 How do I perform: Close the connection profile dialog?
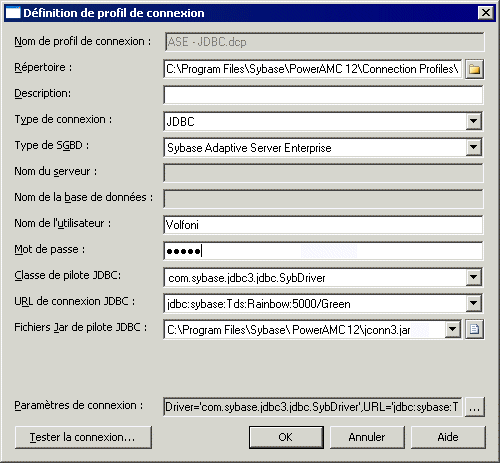[486, 13]
